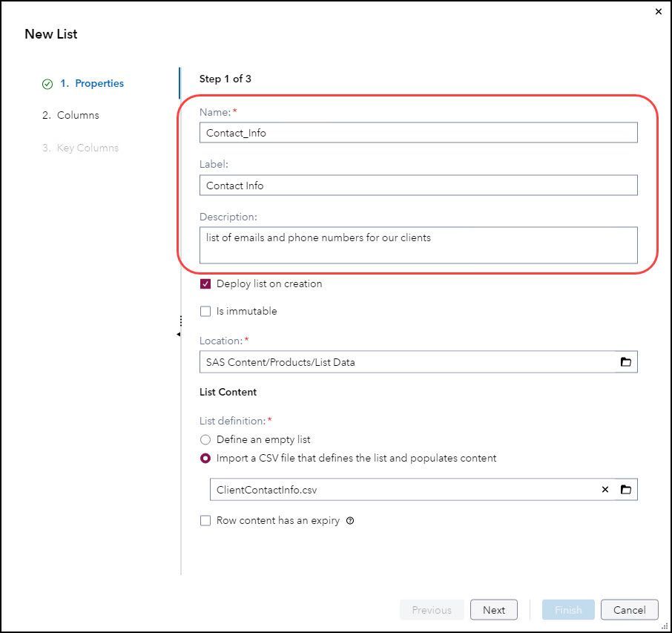Browse for a CSV file to import
This screenshot has width=672, height=633.
pyautogui.click(x=625, y=490)
